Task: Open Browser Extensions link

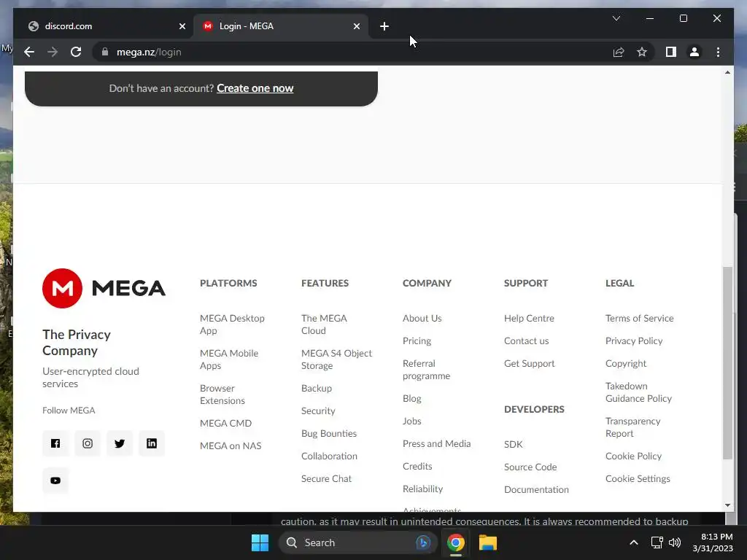Action: click(222, 394)
